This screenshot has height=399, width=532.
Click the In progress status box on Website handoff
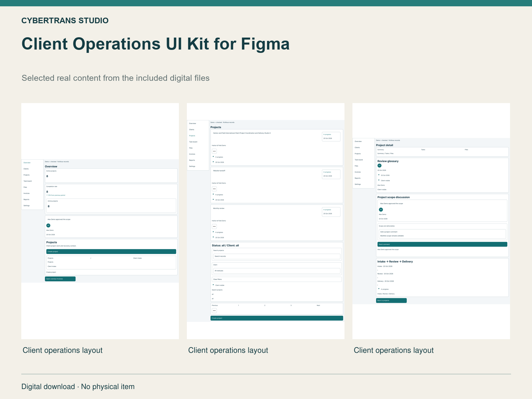coord(331,174)
